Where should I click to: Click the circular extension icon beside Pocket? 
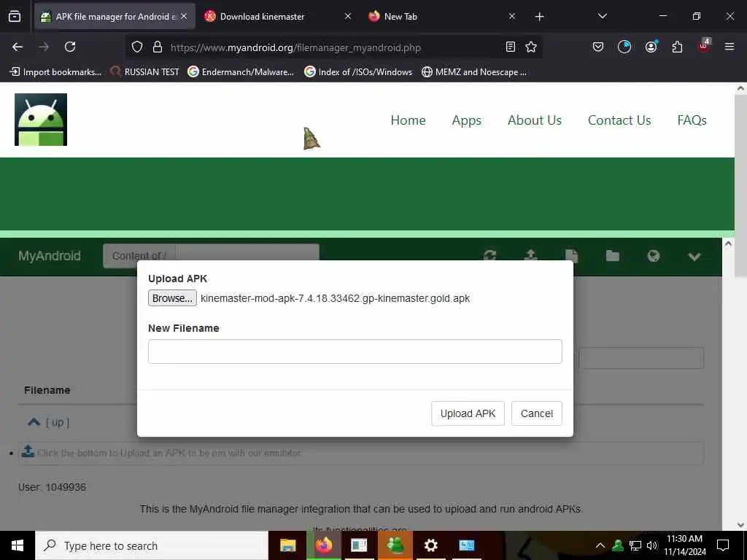point(624,47)
